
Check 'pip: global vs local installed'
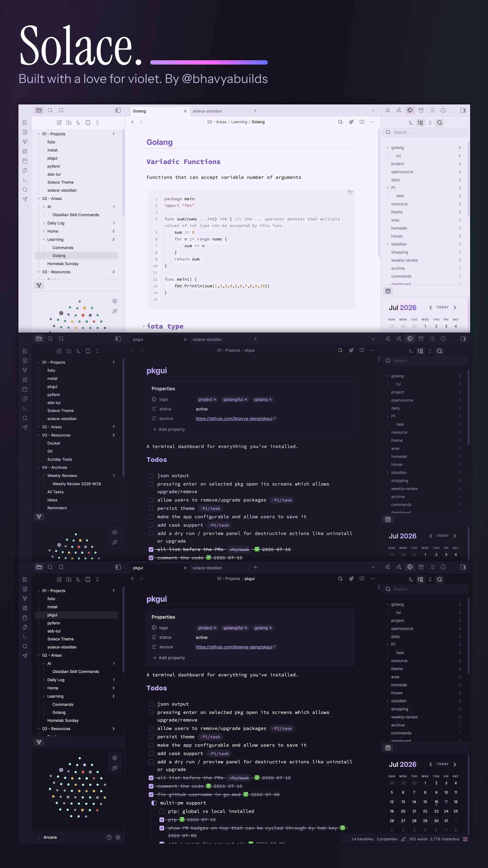162,812
